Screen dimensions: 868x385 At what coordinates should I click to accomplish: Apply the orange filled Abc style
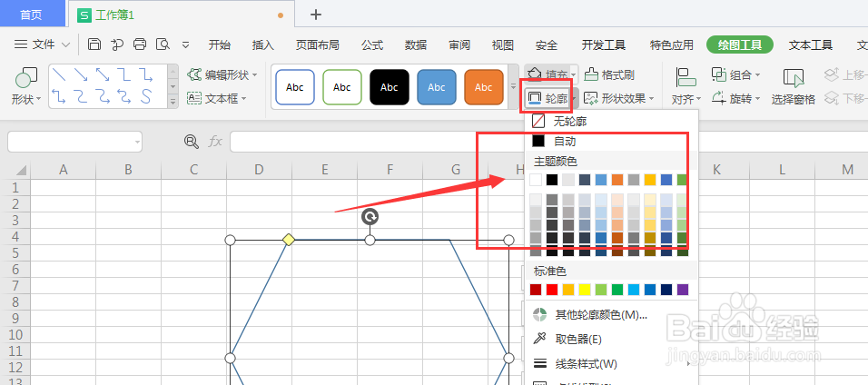[x=483, y=87]
